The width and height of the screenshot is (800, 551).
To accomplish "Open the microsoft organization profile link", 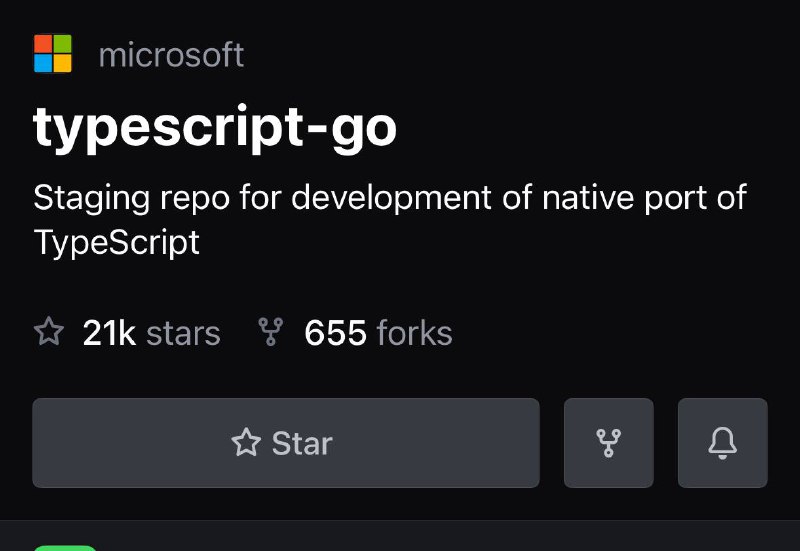I will pos(171,55).
